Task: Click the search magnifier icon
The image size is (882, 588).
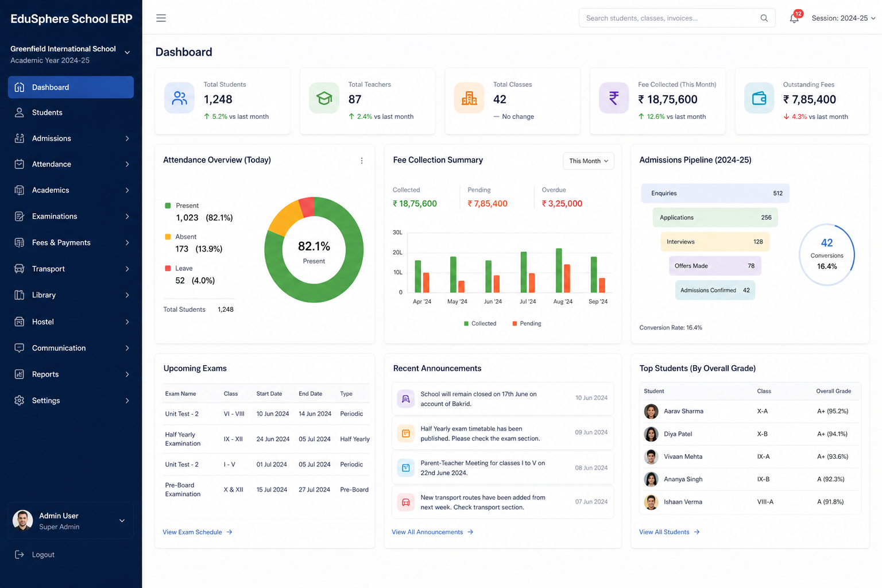Action: 764,18
